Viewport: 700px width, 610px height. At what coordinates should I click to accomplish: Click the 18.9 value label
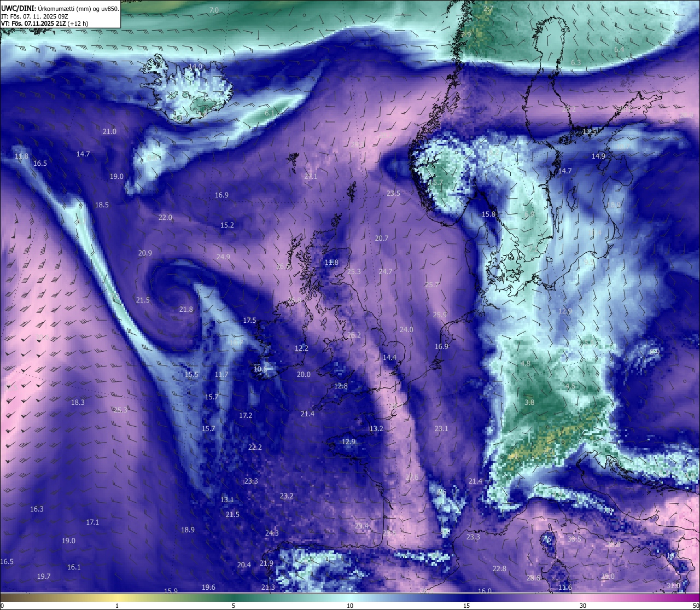[x=188, y=530]
